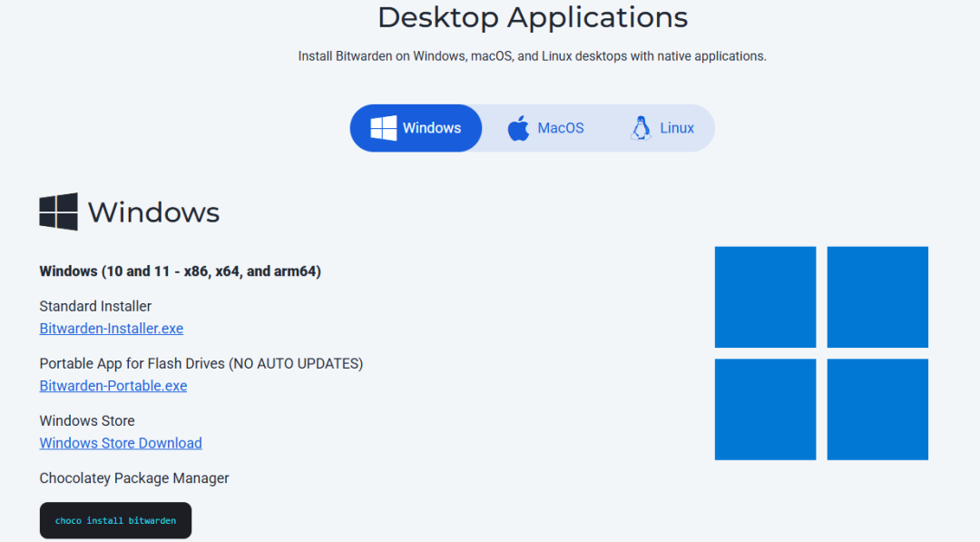Click the bold Windows 10 and 11 compatibility text
The image size is (980, 542).
click(x=180, y=271)
